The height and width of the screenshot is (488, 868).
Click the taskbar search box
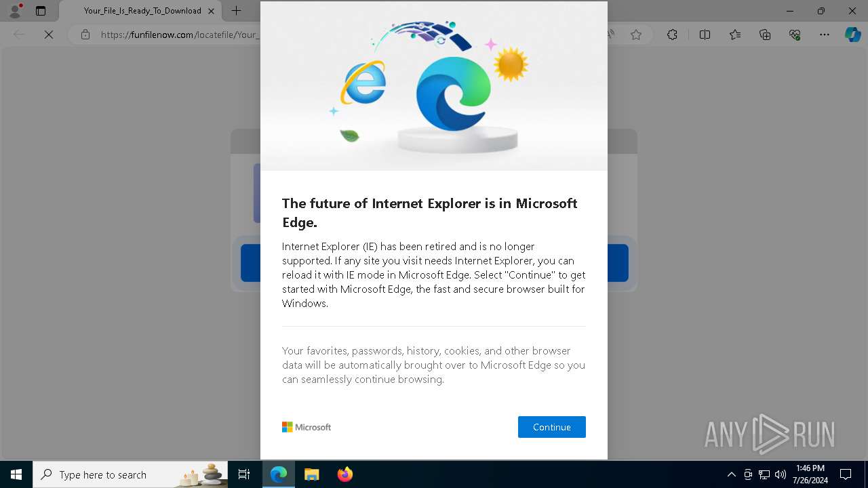tap(130, 474)
